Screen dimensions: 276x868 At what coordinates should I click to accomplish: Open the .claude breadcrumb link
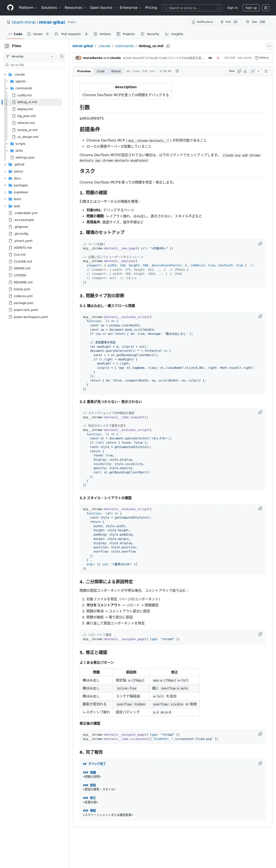(104, 46)
